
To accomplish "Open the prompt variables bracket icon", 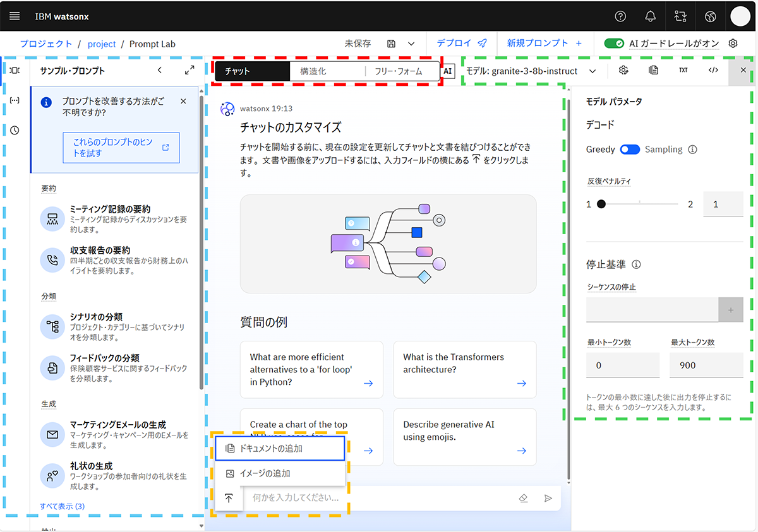I will tap(15, 100).
